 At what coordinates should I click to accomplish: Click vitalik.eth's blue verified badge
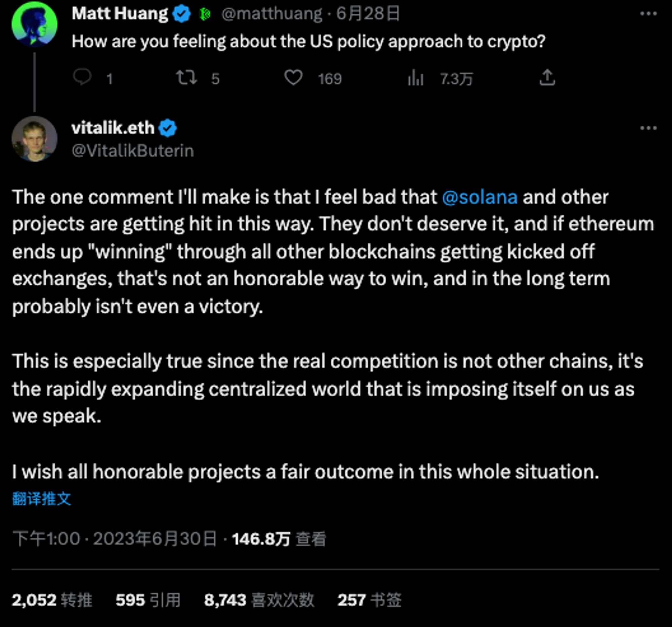click(x=168, y=128)
